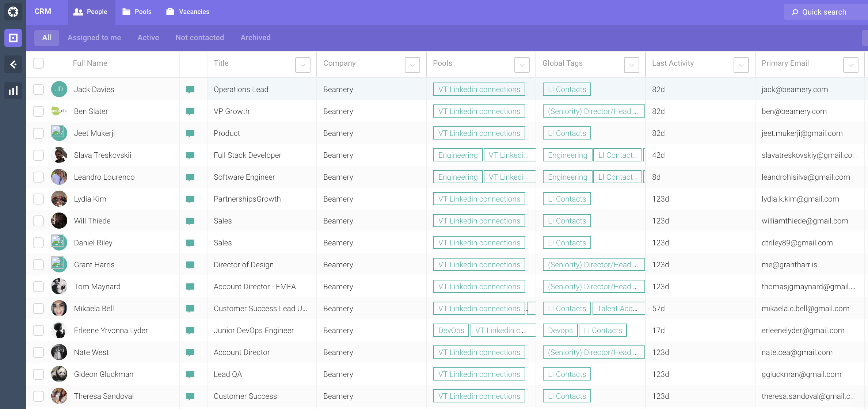Click Engineering pool tag for Leandro Lourenco
Image resolution: width=868 pixels, height=409 pixels.
458,177
